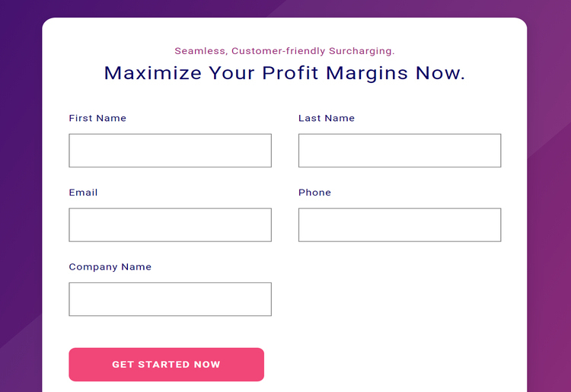This screenshot has height=392, width=571.
Task: Click the "Phone" label text
Action: click(x=314, y=193)
